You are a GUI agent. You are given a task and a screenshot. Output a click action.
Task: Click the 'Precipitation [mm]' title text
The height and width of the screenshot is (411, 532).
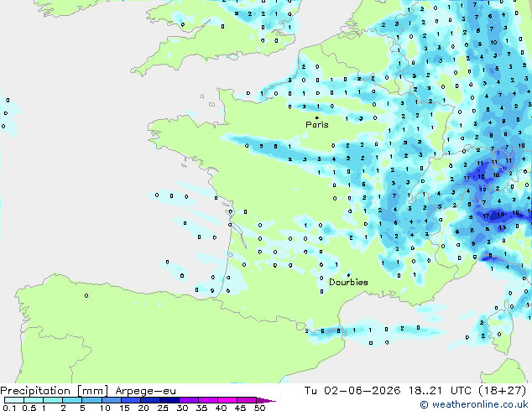click(x=55, y=391)
